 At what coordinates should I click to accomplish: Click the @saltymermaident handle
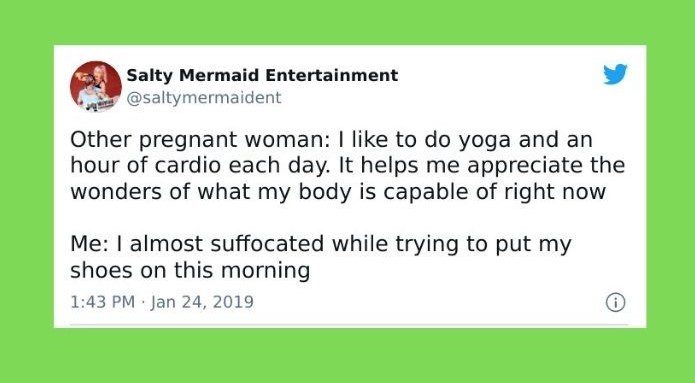(x=204, y=98)
